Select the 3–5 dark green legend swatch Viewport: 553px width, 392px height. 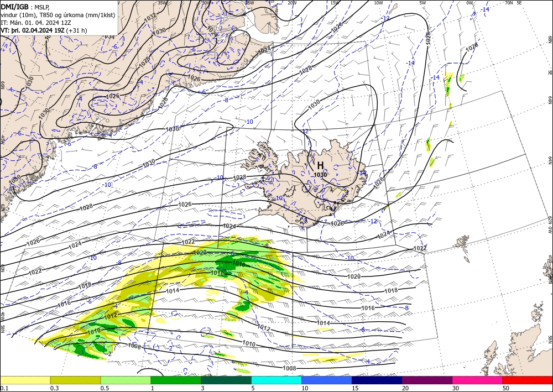tap(226, 380)
